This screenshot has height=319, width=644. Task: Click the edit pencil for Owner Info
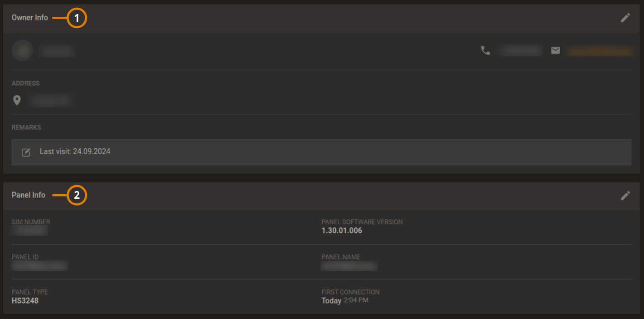coord(625,17)
